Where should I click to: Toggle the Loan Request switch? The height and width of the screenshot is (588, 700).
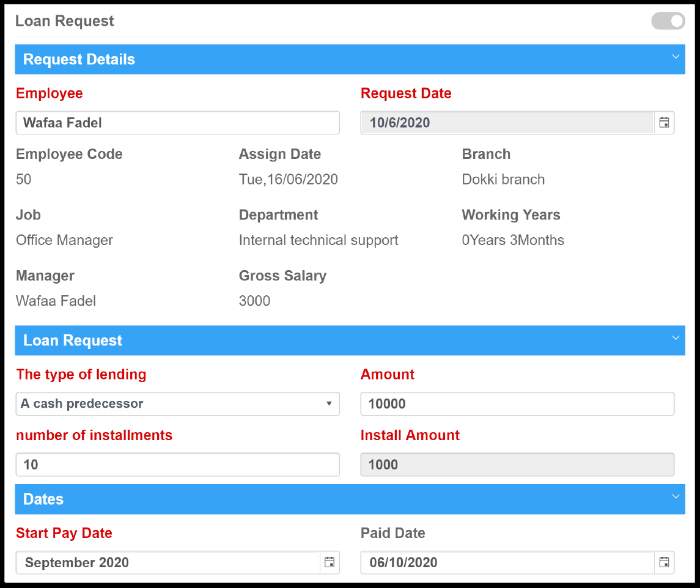pyautogui.click(x=668, y=21)
